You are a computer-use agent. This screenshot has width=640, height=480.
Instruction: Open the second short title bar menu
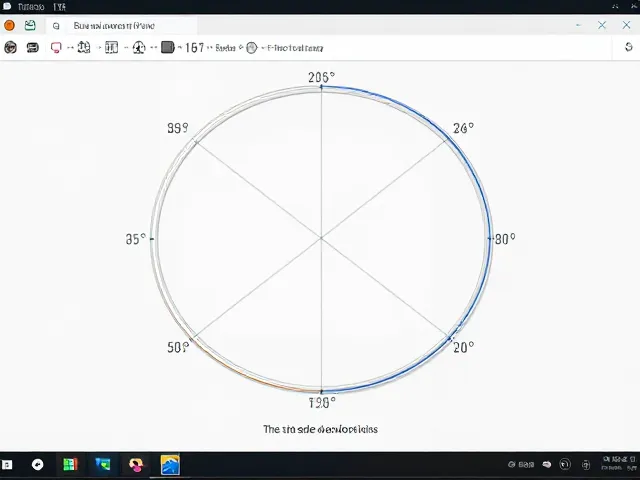click(59, 7)
